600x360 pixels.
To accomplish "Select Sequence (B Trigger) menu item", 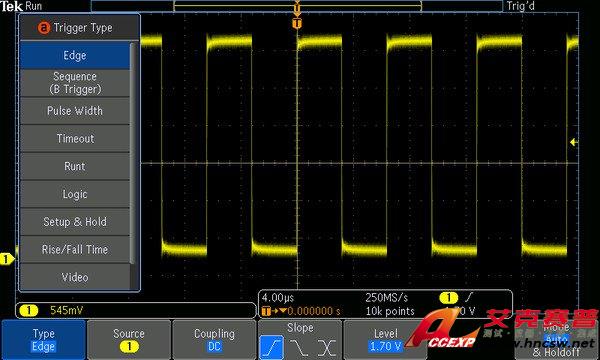I will (75, 83).
